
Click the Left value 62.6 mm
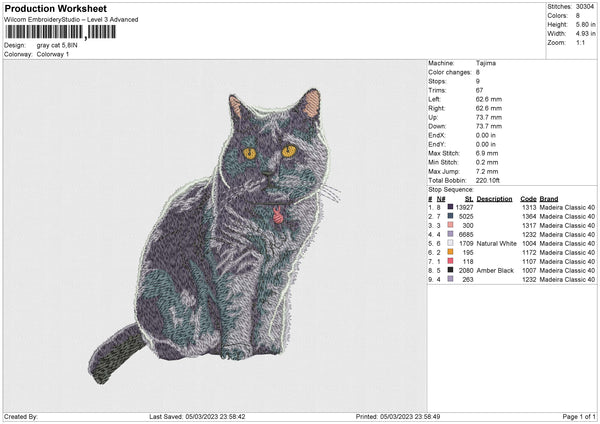pyautogui.click(x=489, y=99)
